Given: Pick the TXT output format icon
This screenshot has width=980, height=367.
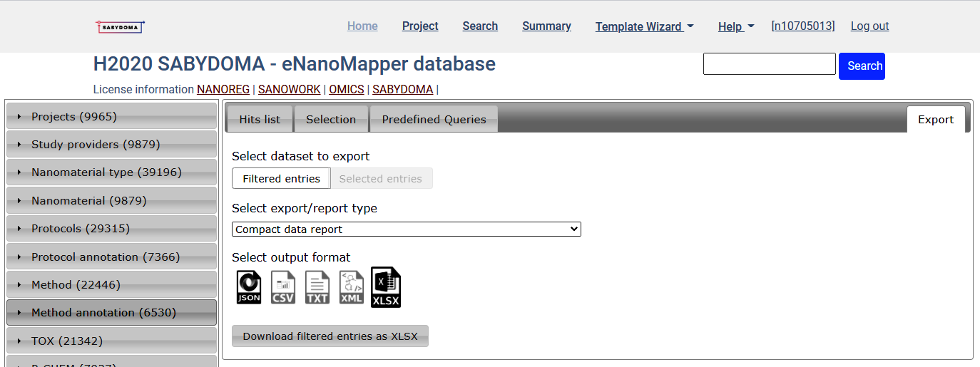Looking at the screenshot, I should 317,287.
